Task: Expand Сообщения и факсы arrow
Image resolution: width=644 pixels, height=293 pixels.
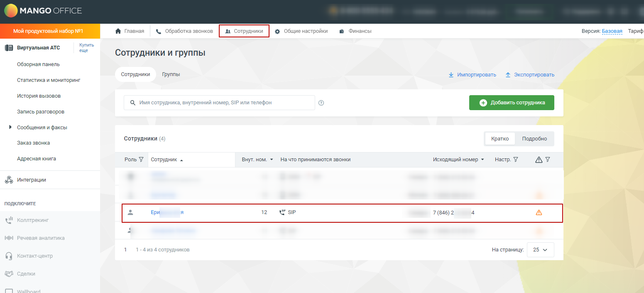Action: tap(10, 127)
